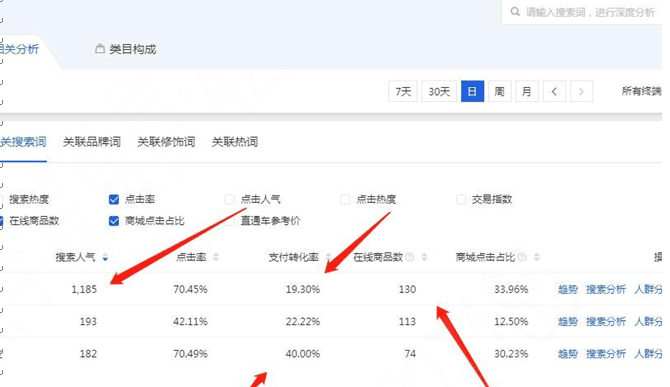
Task: Go to next date with right chevron
Action: (581, 91)
